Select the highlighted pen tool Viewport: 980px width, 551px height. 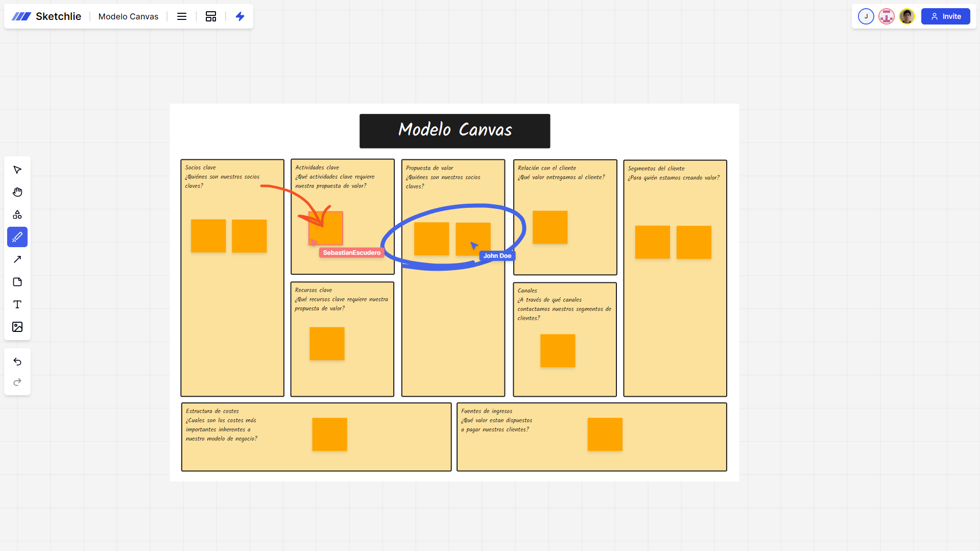click(17, 236)
